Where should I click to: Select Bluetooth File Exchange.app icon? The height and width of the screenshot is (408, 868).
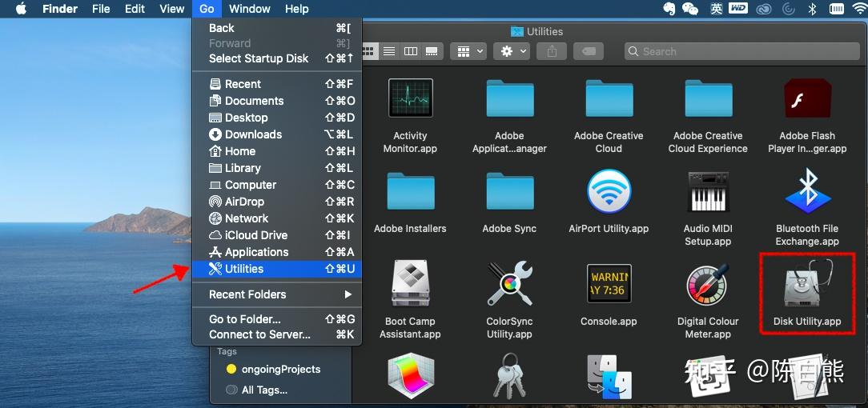click(x=807, y=191)
